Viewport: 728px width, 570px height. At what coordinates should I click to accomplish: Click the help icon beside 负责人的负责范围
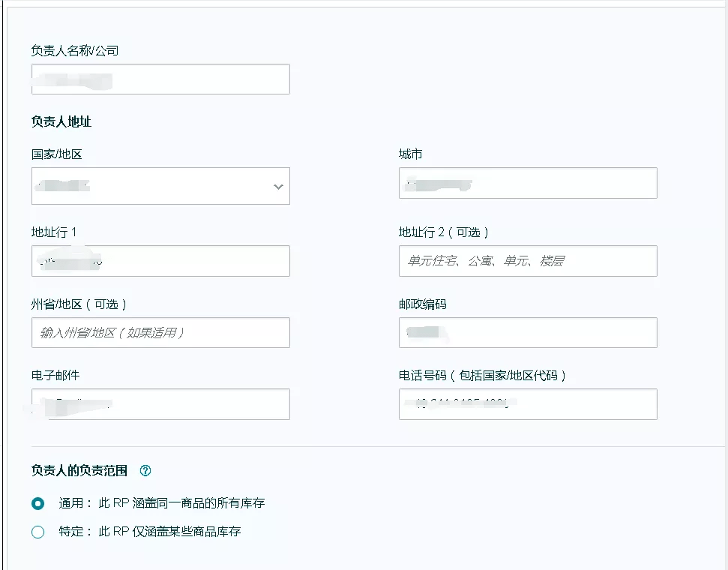tap(145, 470)
